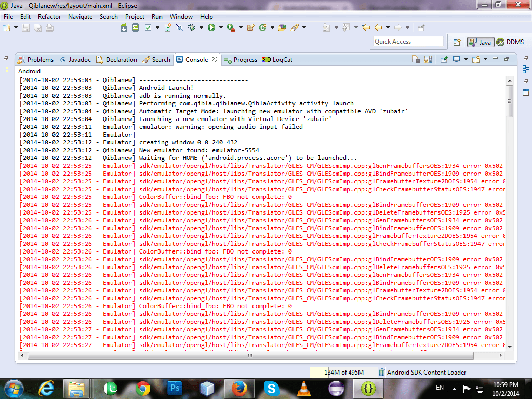This screenshot has width=532, height=399.
Task: Open the Help menu
Action: click(206, 16)
